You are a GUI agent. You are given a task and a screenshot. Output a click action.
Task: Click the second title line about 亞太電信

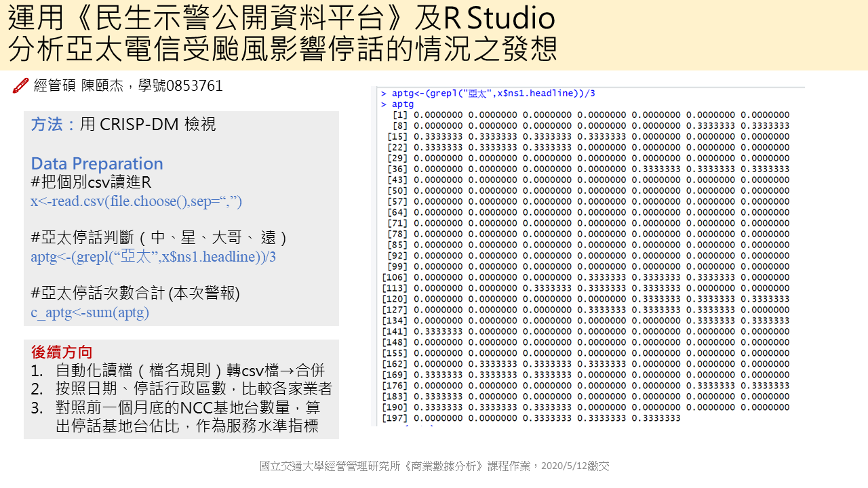[x=283, y=50]
